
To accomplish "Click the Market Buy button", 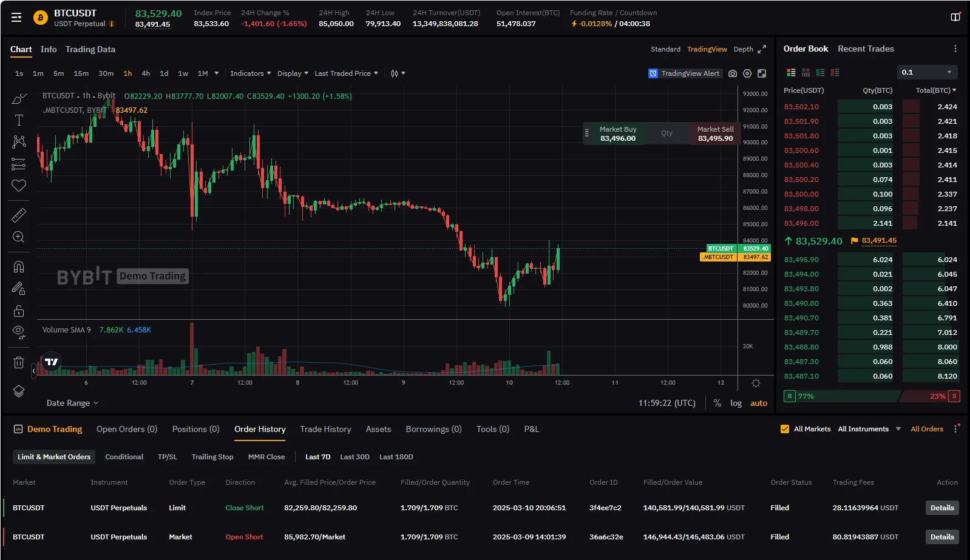I will pyautogui.click(x=617, y=133).
